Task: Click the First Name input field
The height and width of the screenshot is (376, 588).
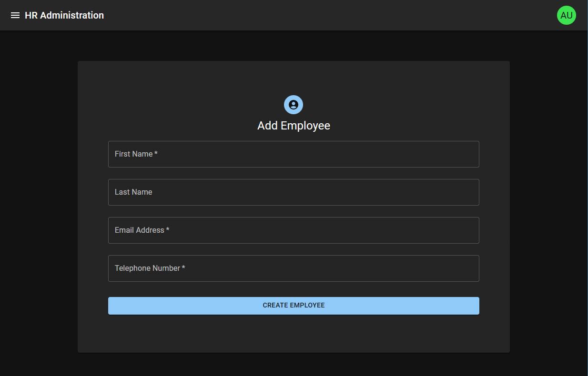Action: tap(294, 154)
